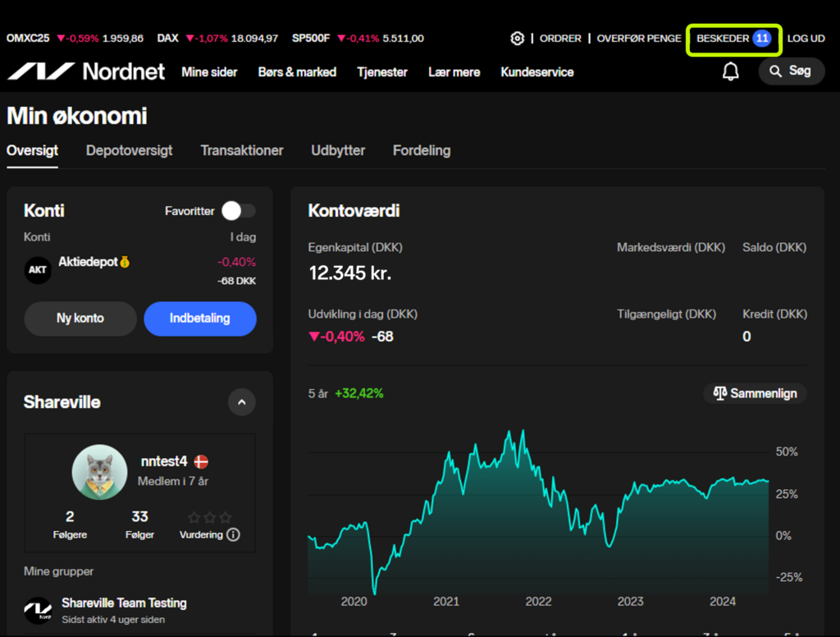The height and width of the screenshot is (637, 840).
Task: Click the AKT account badge icon
Action: [38, 270]
